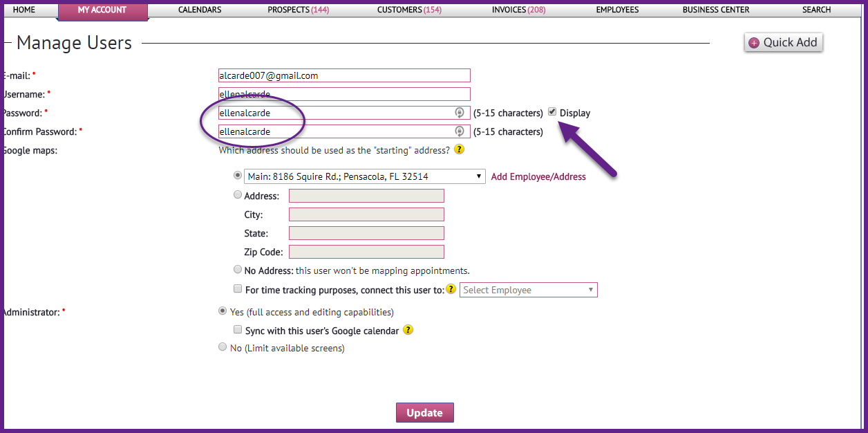Screen dimensions: 868x433
Task: Click into the Username input field
Action: pos(344,94)
